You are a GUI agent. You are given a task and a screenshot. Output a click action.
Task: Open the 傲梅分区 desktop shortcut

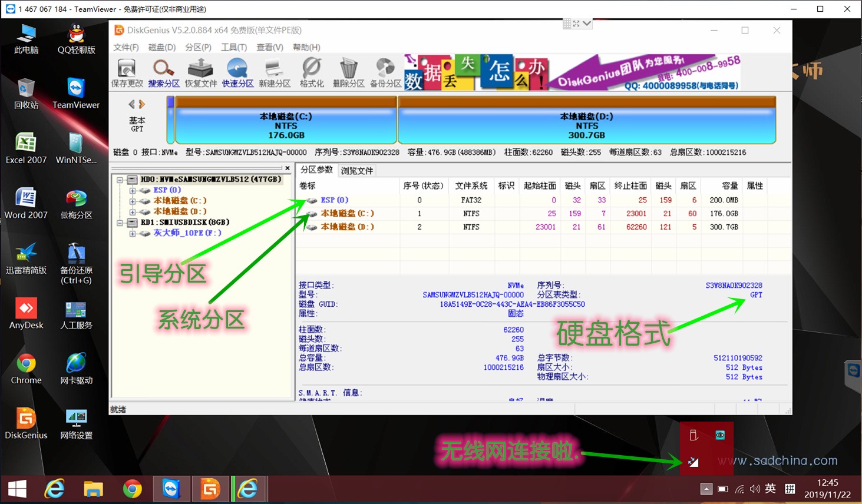[76, 204]
